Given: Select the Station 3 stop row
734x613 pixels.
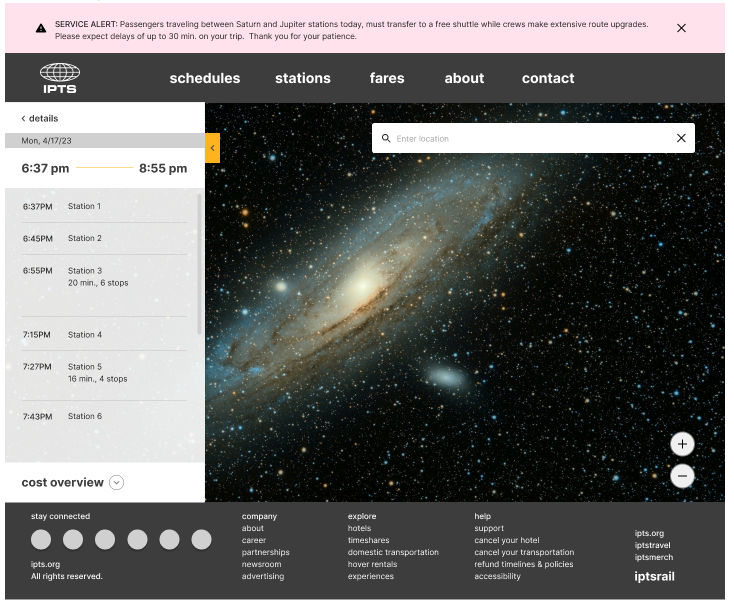Looking at the screenshot, I should click(105, 287).
